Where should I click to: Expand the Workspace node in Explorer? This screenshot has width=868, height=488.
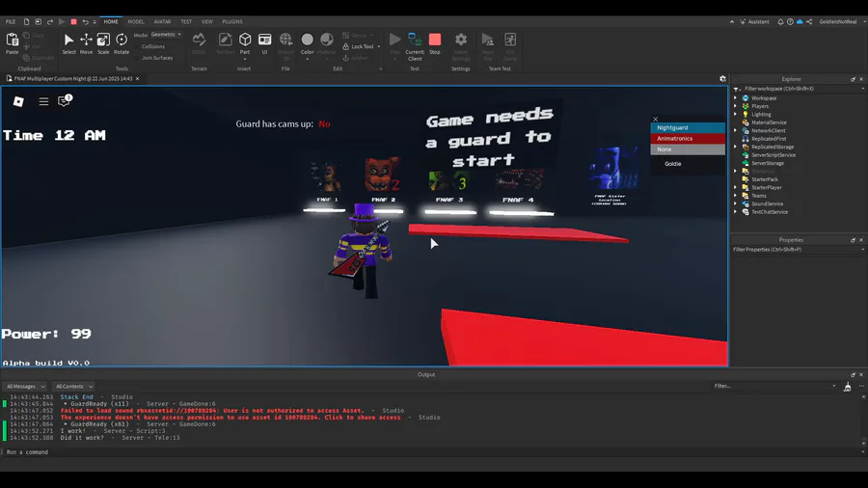[x=736, y=98]
